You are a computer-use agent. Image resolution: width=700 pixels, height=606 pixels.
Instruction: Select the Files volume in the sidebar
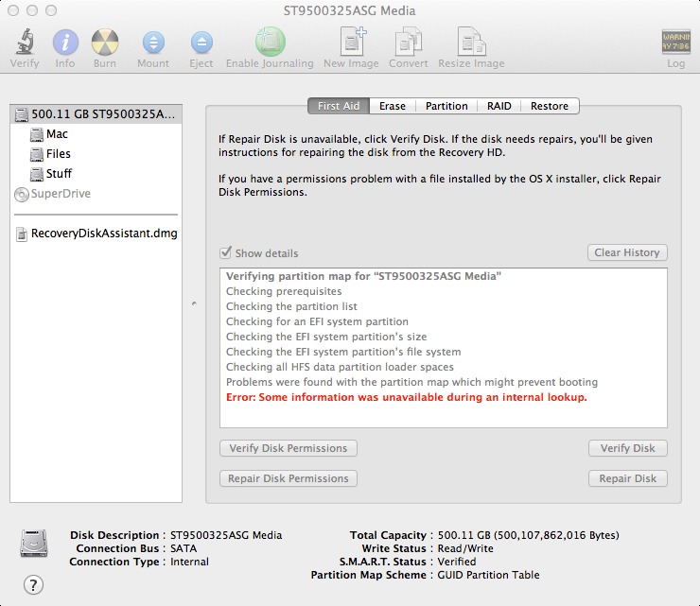pyautogui.click(x=96, y=154)
